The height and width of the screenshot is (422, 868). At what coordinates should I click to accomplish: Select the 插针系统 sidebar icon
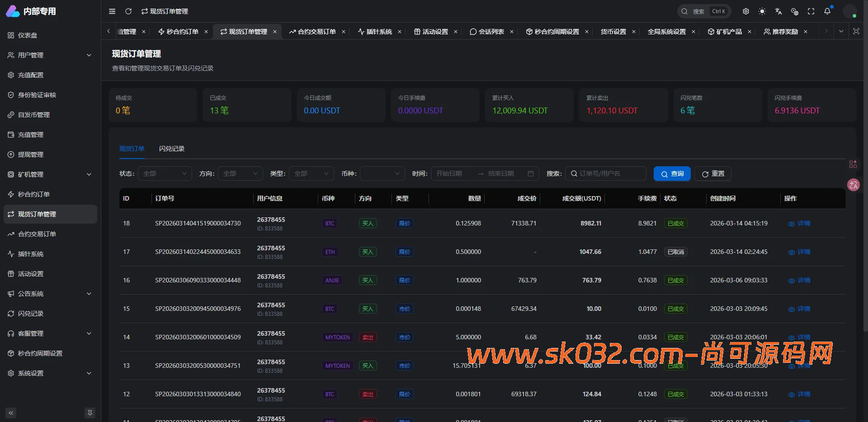tap(11, 254)
